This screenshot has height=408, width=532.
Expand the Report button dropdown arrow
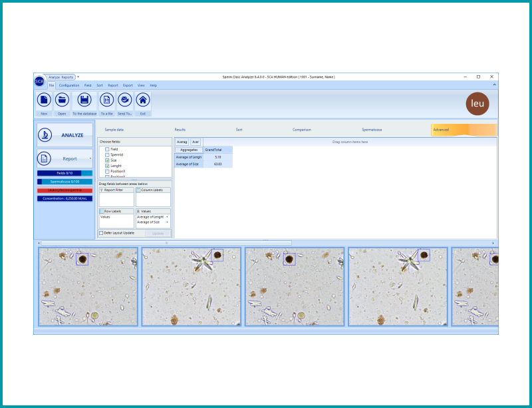pos(90,158)
